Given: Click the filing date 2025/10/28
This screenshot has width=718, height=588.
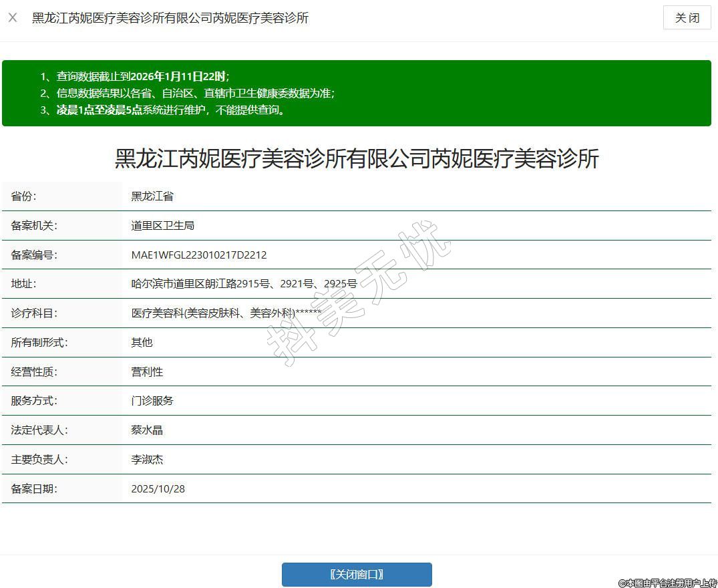Looking at the screenshot, I should pyautogui.click(x=158, y=489).
